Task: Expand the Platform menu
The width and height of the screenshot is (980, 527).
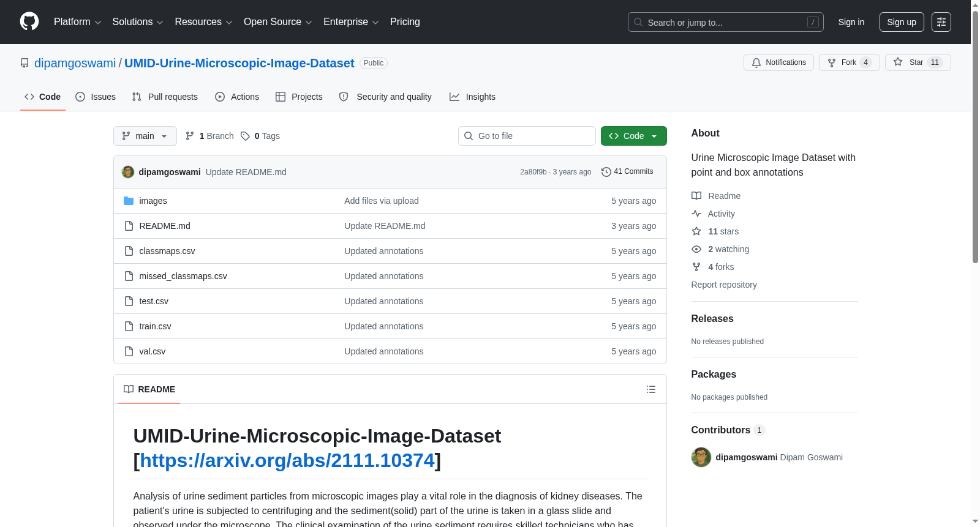Action: click(x=77, y=22)
